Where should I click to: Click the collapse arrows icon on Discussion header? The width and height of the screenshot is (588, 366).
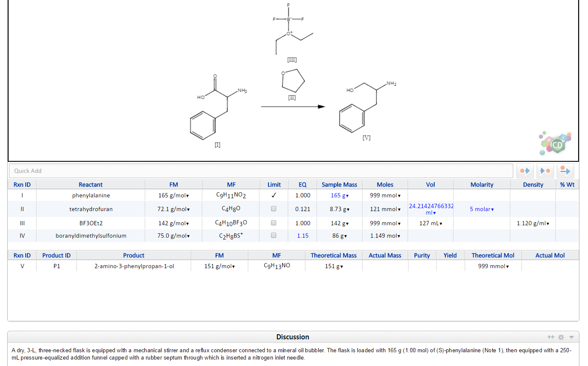point(551,337)
